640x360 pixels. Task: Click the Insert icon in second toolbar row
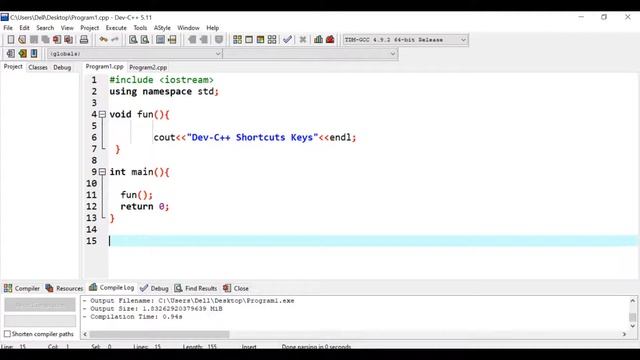tap(11, 53)
